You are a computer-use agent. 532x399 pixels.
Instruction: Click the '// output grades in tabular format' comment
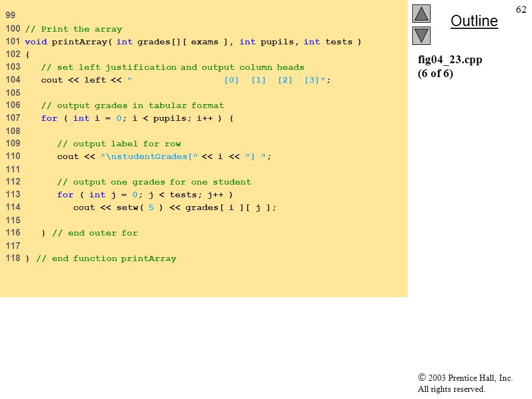pyautogui.click(x=132, y=105)
